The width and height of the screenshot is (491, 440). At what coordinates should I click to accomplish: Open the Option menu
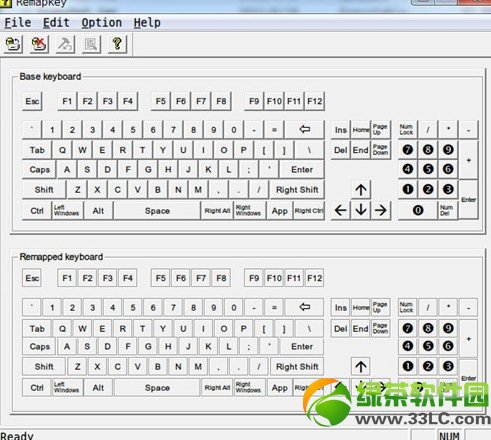102,23
